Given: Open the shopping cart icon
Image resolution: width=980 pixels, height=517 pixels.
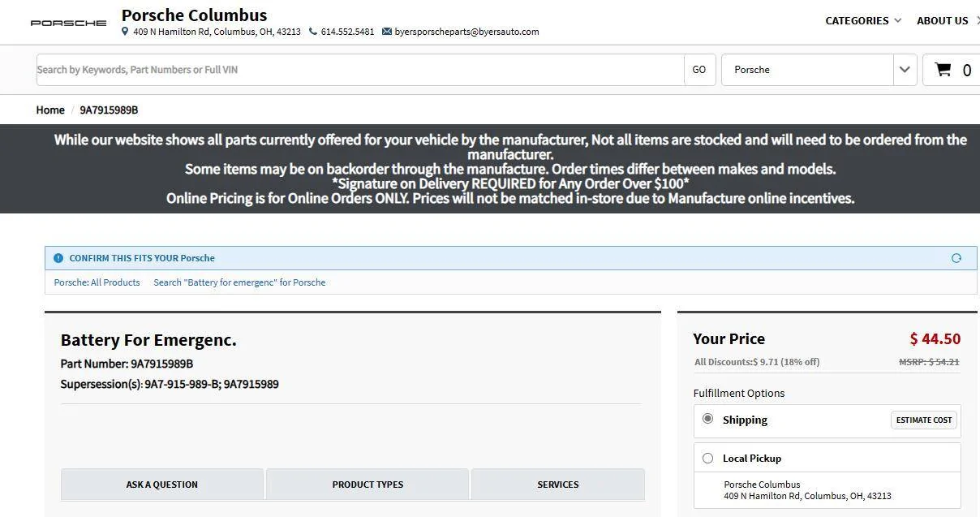Looking at the screenshot, I should (943, 70).
